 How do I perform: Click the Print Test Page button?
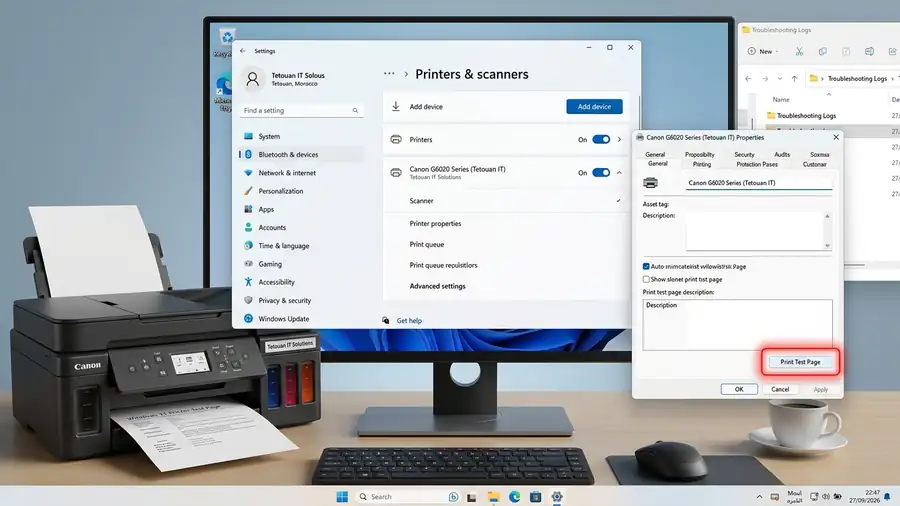(x=800, y=362)
